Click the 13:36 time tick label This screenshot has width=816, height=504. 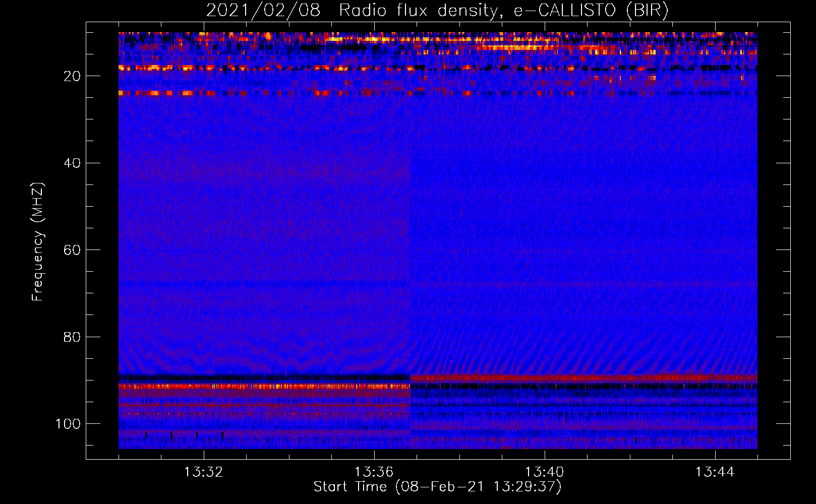pos(374,472)
